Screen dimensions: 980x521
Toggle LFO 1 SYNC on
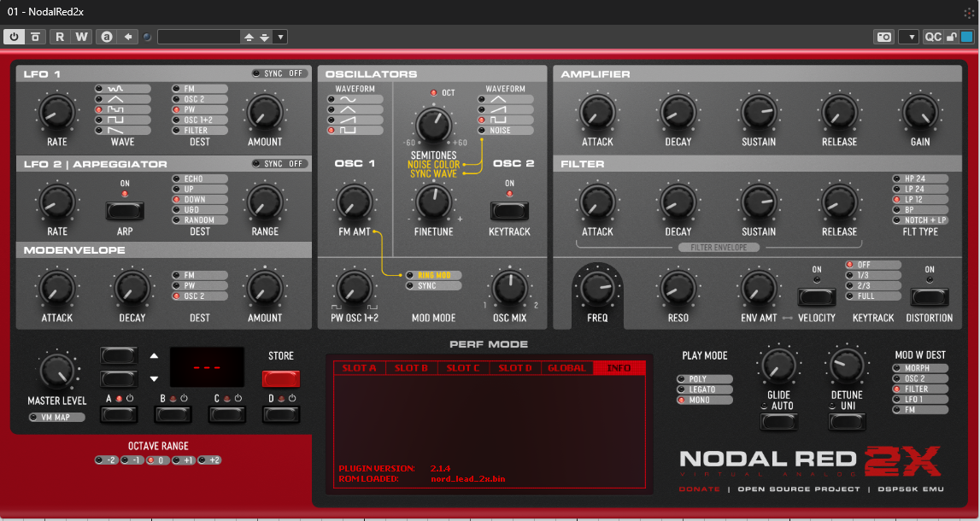(x=278, y=73)
